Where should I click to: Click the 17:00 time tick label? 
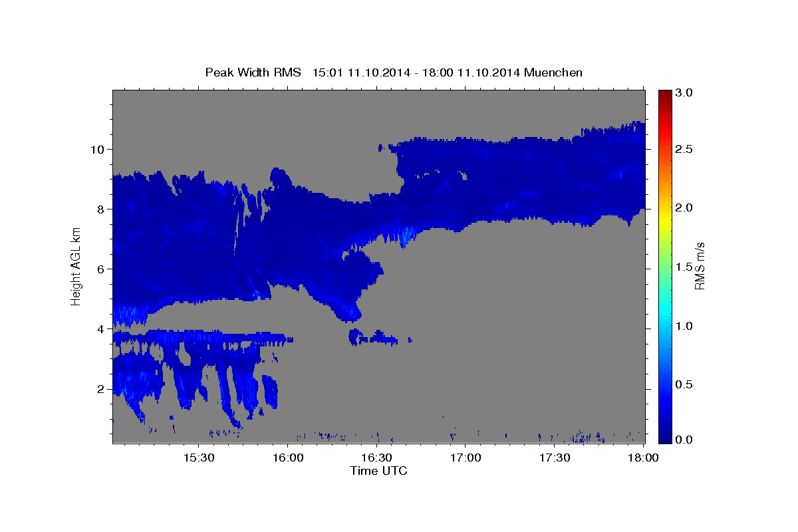pyautogui.click(x=465, y=458)
